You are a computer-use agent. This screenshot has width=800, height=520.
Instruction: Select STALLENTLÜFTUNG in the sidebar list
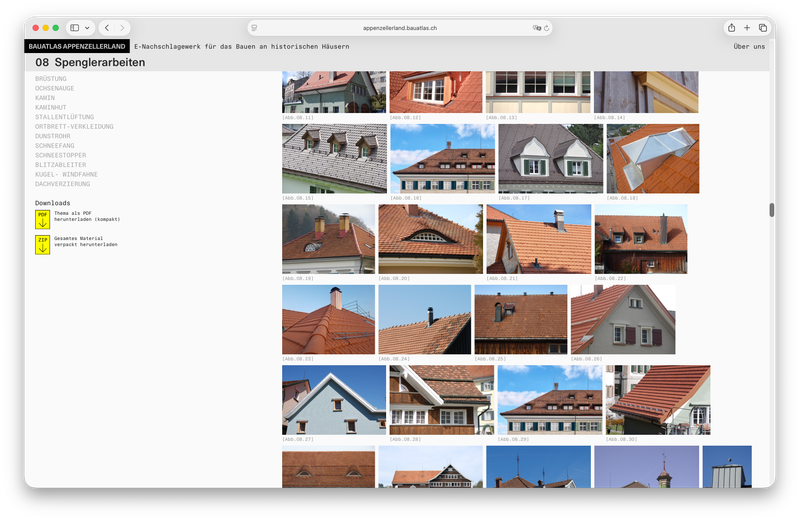click(64, 117)
